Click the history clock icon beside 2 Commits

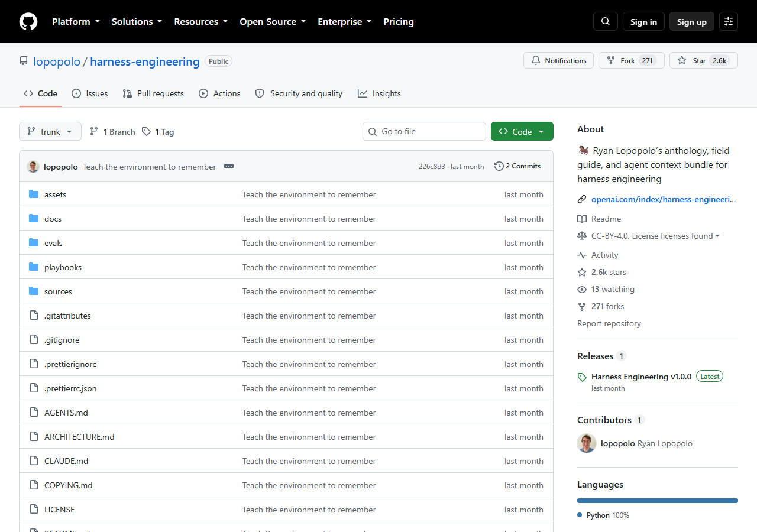[499, 166]
